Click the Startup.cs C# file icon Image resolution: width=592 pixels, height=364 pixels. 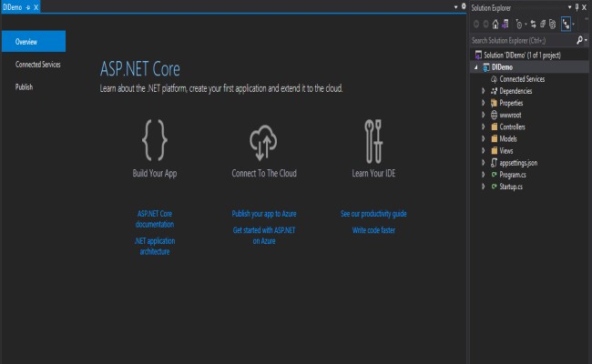(494, 187)
